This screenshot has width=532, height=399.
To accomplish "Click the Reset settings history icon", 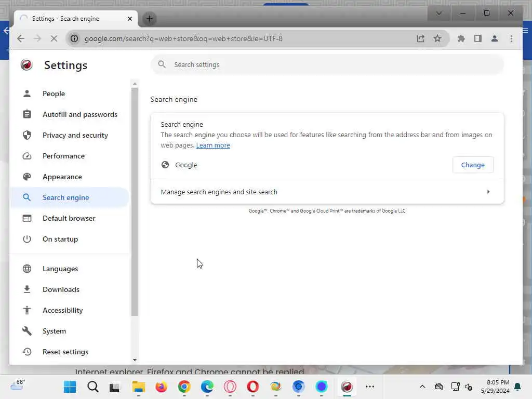I will [x=27, y=352].
